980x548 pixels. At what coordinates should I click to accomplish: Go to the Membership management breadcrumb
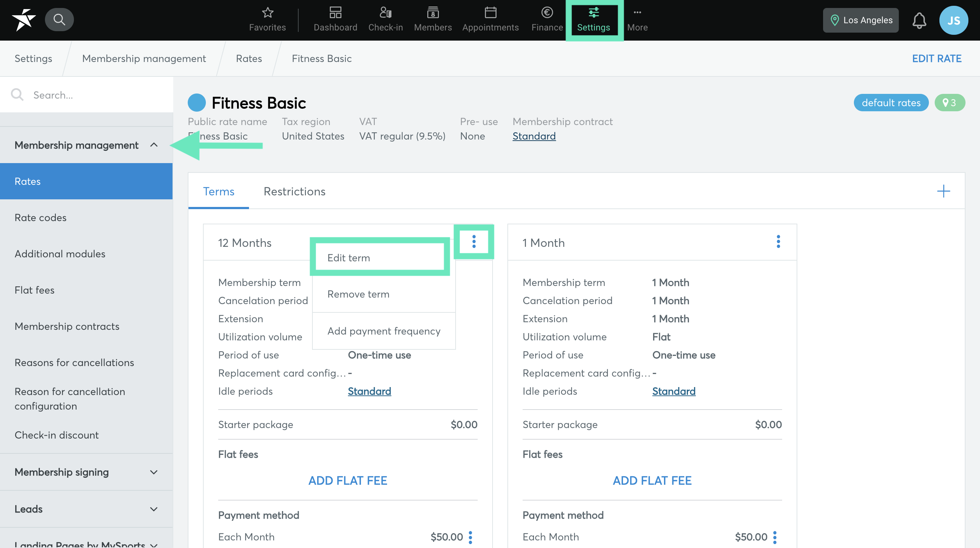(144, 58)
